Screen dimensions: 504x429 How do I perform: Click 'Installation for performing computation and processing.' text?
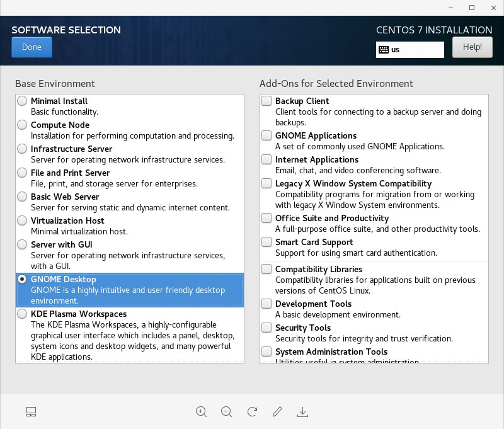click(x=132, y=136)
